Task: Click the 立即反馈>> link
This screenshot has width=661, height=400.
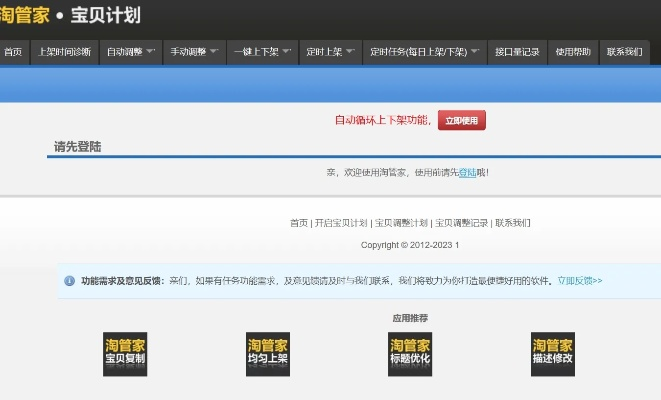Action: click(x=580, y=281)
